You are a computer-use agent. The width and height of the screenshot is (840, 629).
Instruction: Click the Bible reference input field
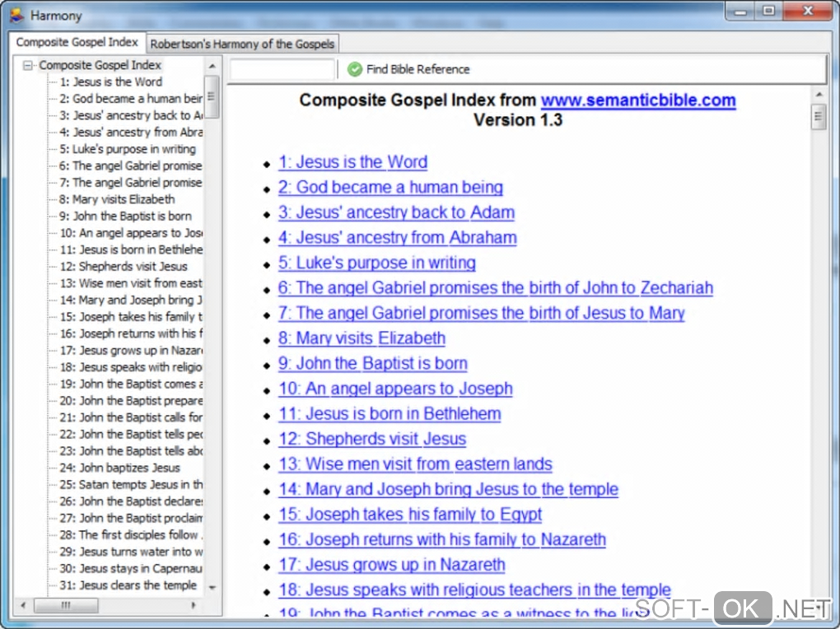click(282, 69)
